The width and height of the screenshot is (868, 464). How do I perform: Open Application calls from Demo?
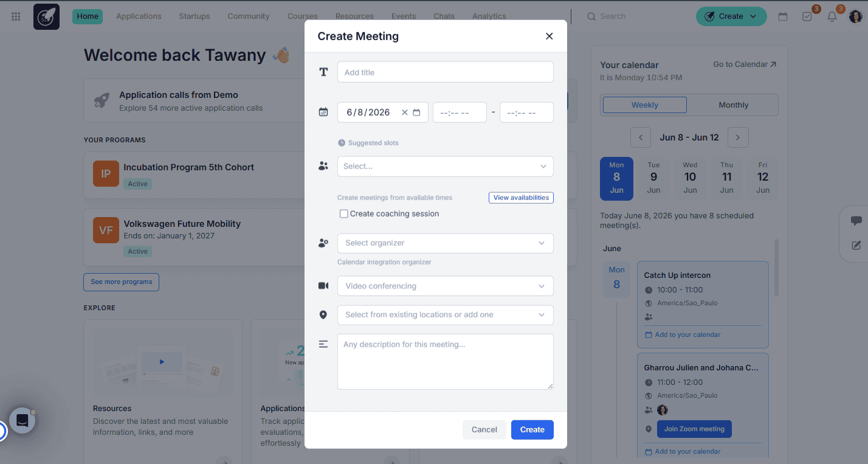pyautogui.click(x=178, y=95)
